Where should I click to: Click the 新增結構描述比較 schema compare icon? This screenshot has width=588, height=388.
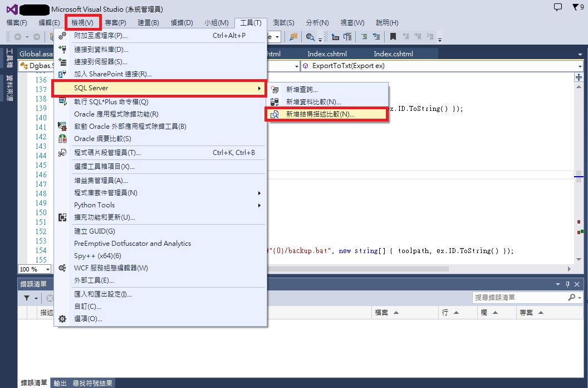pos(275,114)
